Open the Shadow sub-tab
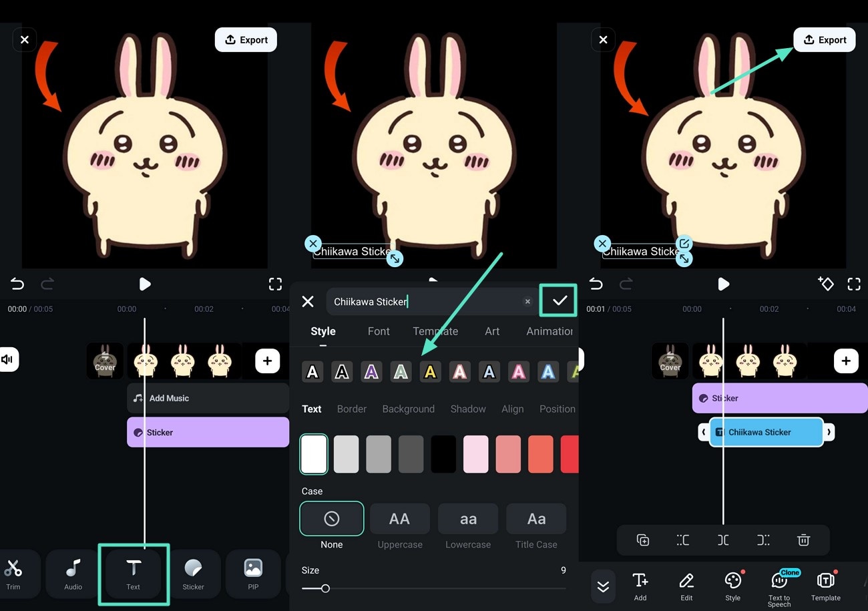This screenshot has width=868, height=611. (468, 409)
